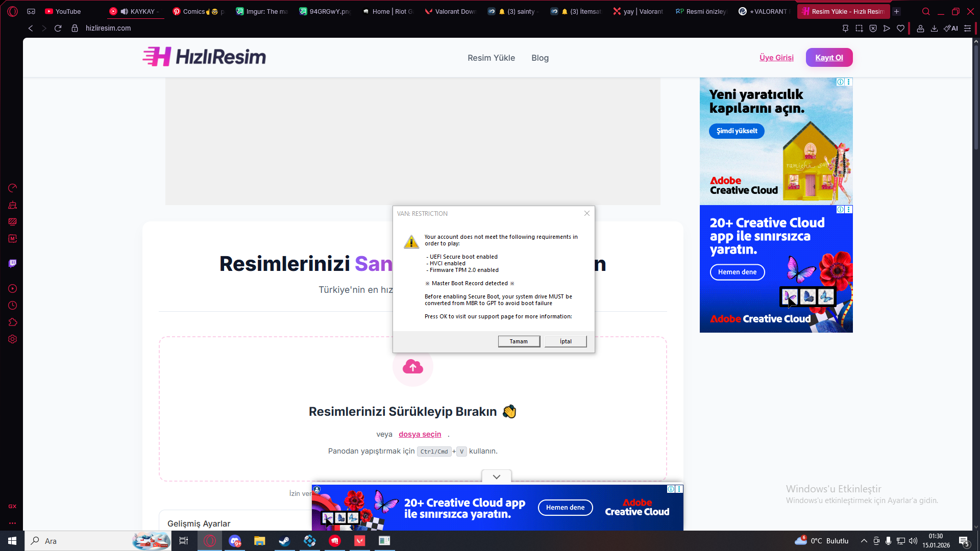The height and width of the screenshot is (551, 980).
Task: Click the Şimdi yükselt button in Adobe ad
Action: 737,131
